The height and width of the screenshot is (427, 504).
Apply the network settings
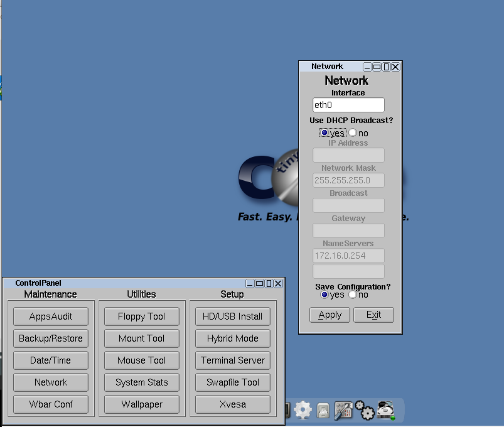click(329, 315)
